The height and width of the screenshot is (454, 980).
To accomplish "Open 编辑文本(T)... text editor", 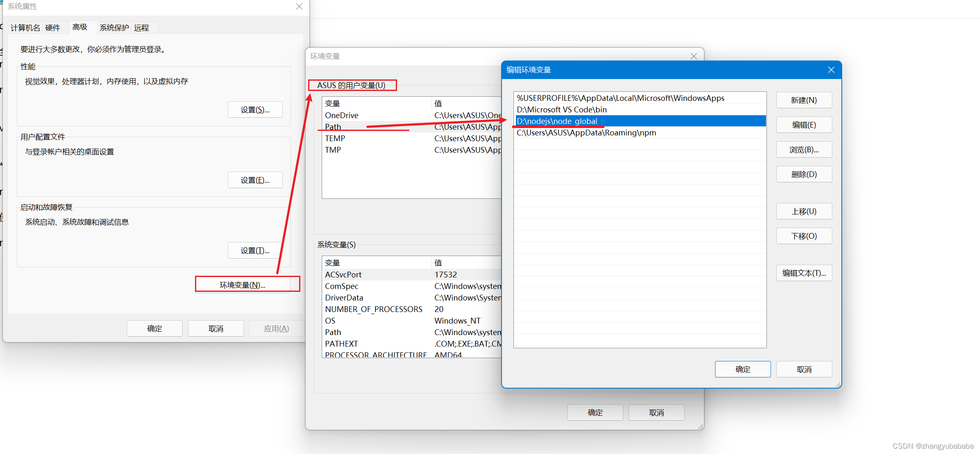I will [804, 273].
